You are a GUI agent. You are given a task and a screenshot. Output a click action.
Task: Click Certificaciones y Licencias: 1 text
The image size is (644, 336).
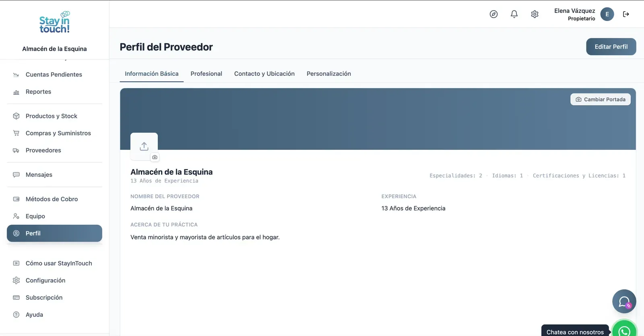point(579,176)
